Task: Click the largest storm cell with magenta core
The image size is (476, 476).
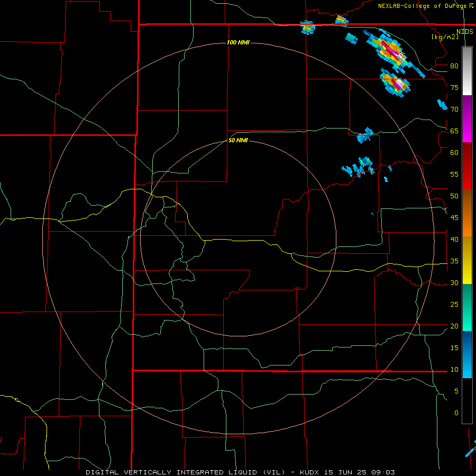Action: tap(391, 52)
